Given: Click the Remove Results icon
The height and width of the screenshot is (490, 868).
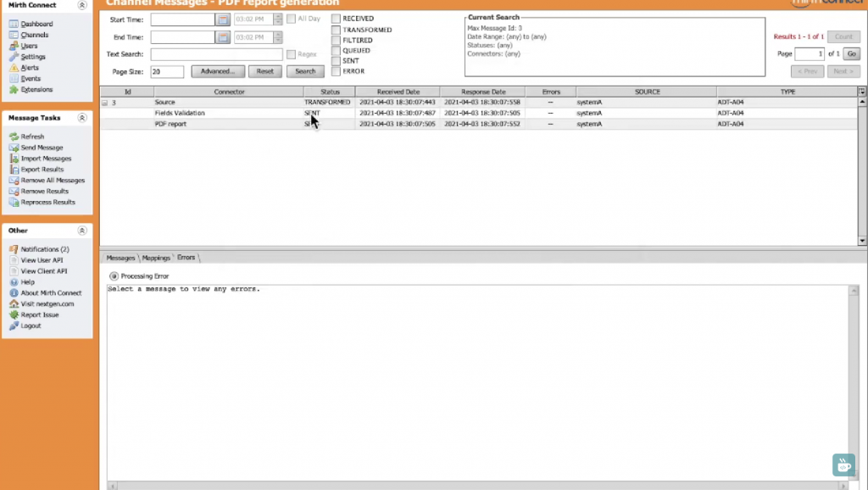Looking at the screenshot, I should click(x=14, y=191).
